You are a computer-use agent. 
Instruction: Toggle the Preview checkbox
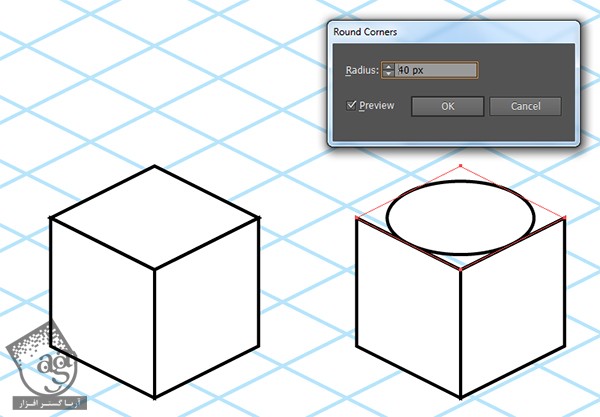351,105
